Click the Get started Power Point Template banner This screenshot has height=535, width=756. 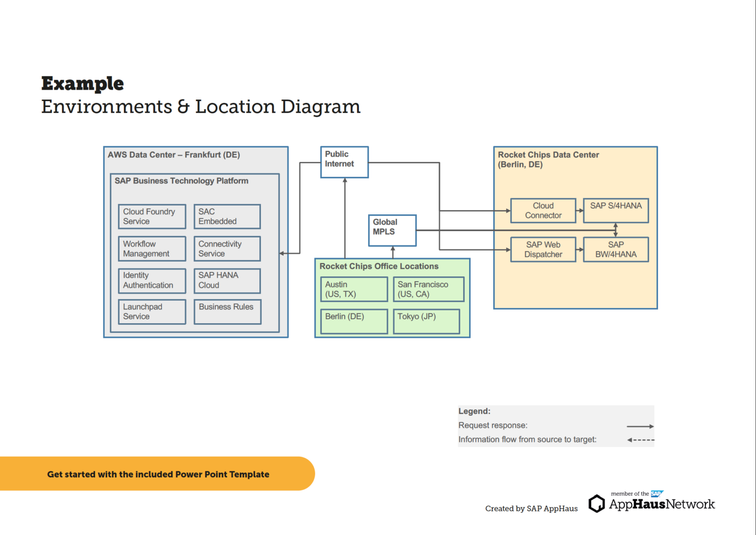click(x=158, y=474)
